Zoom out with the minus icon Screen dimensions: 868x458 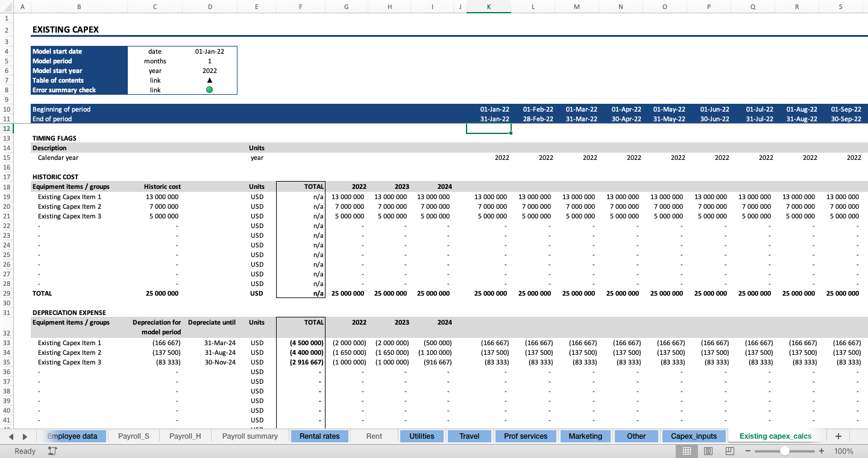coord(748,451)
